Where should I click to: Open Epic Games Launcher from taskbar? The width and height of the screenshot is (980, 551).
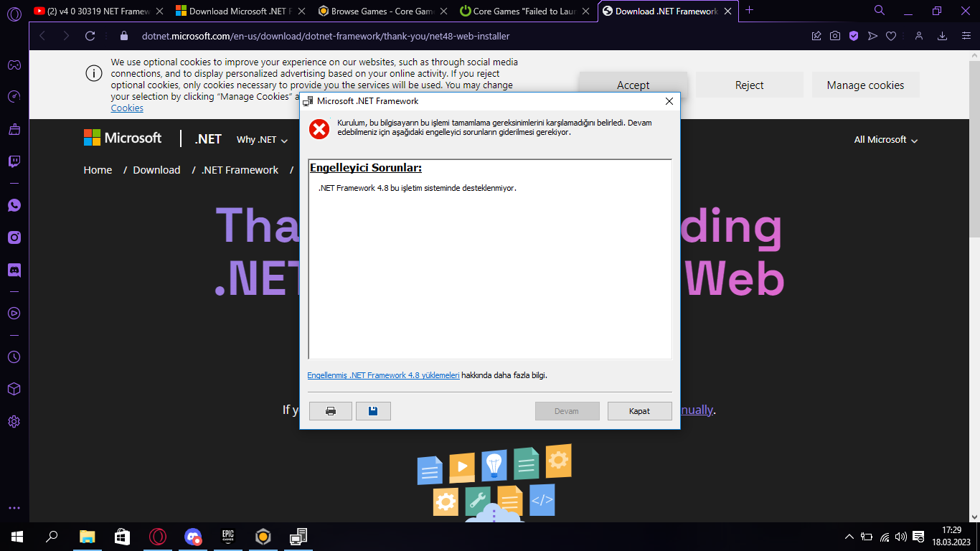tap(228, 537)
